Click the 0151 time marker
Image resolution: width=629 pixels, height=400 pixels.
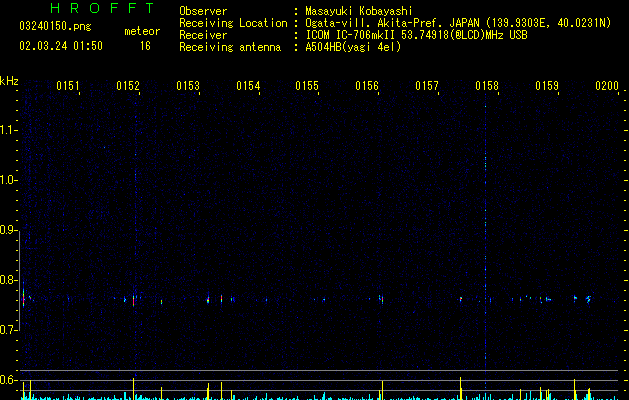(67, 86)
